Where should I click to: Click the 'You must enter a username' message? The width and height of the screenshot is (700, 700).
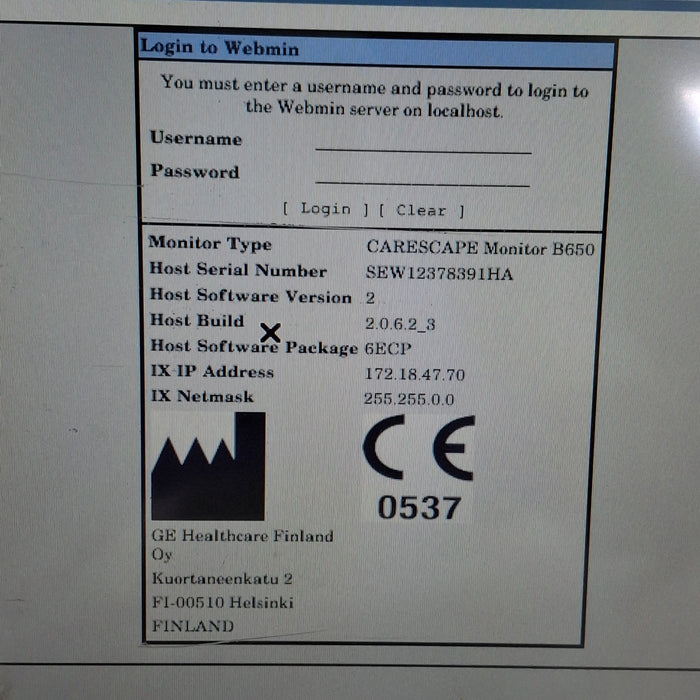375,96
